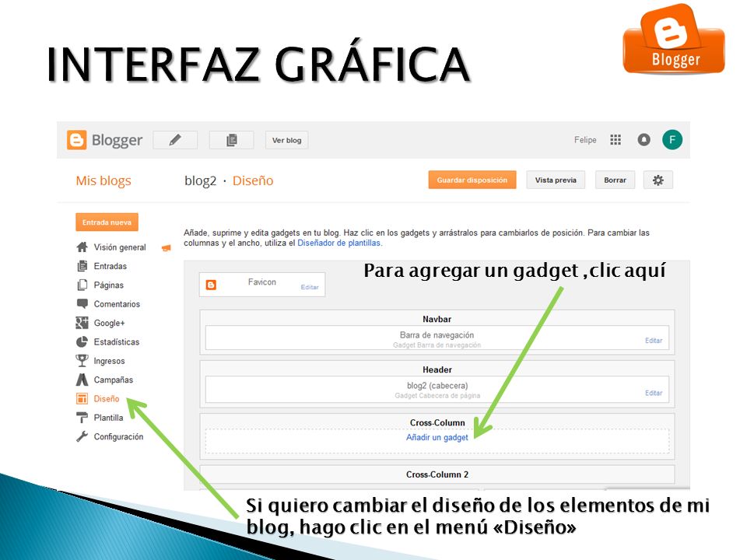Click the Configuración wrench icon
Viewport: 747px width, 560px height.
pyautogui.click(x=82, y=436)
